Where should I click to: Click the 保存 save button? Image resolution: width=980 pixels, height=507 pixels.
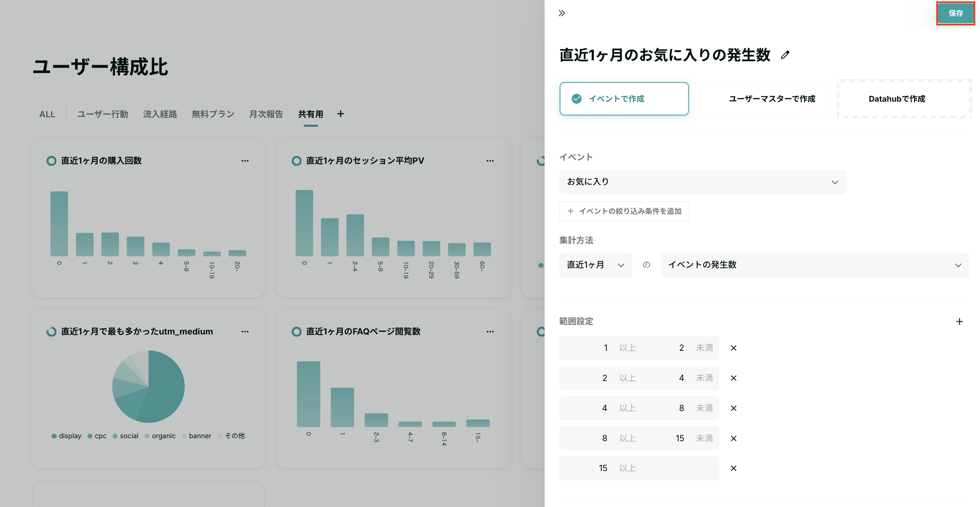coord(955,13)
